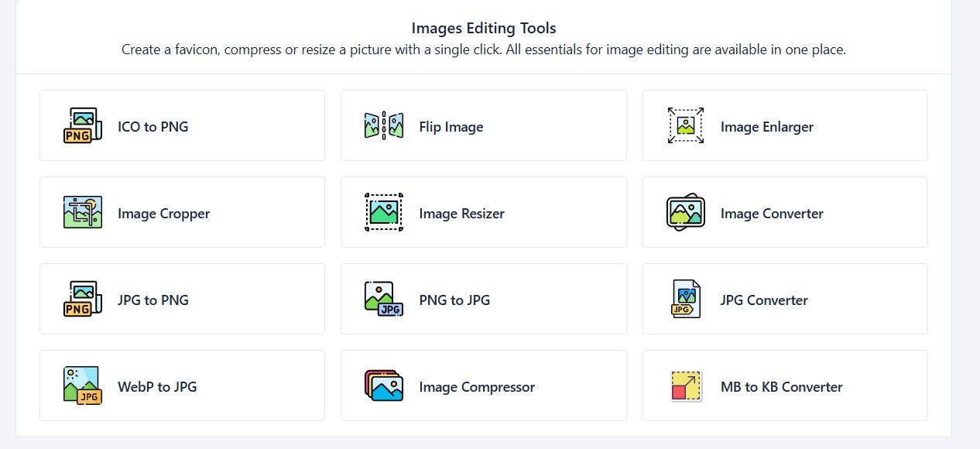The image size is (980, 449).
Task: Open the Image Cropper tool
Action: tap(182, 212)
